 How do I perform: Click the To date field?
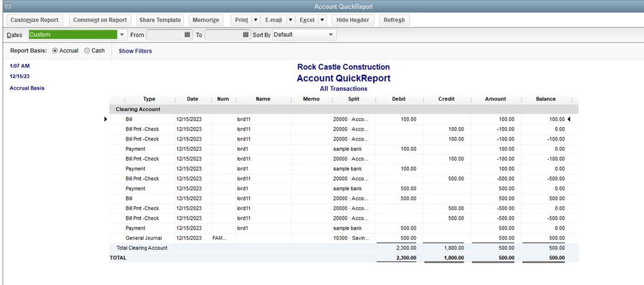click(224, 35)
